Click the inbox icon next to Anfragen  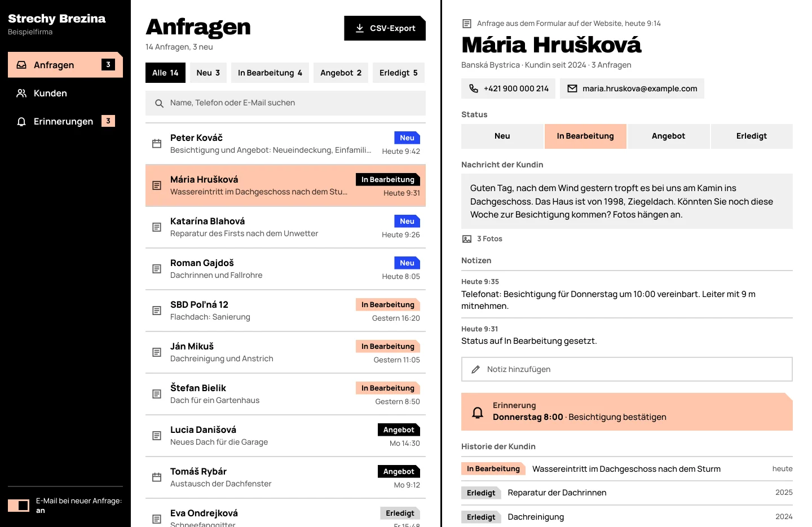coord(21,65)
